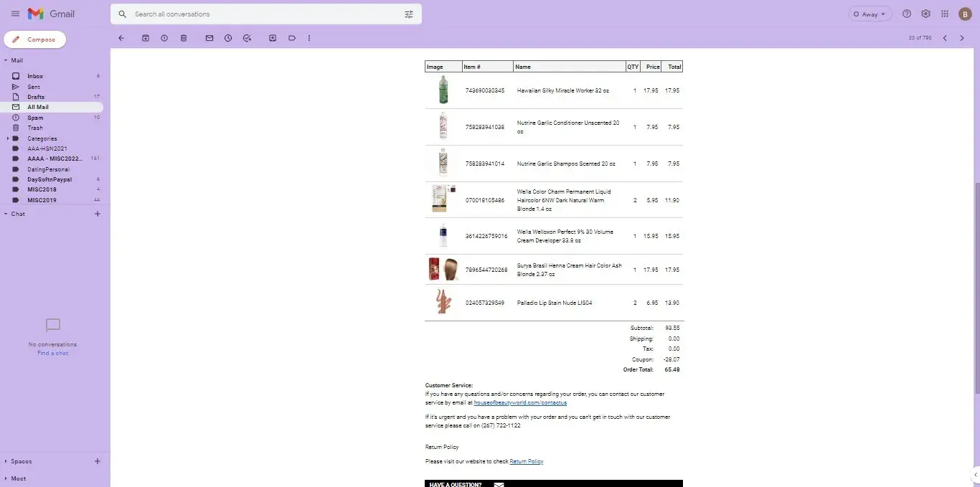Open houseofbeautyworld.com/contactus link
980x487 pixels.
pos(520,403)
